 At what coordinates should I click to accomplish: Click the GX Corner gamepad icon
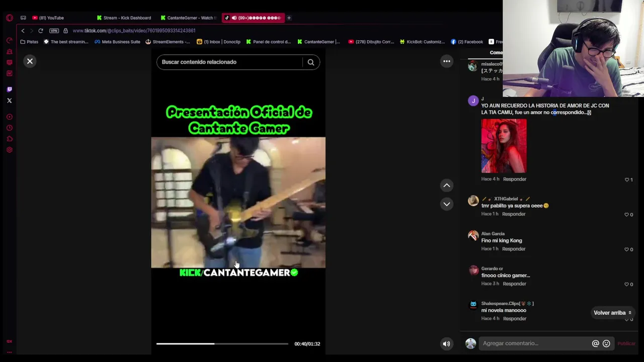[23, 18]
